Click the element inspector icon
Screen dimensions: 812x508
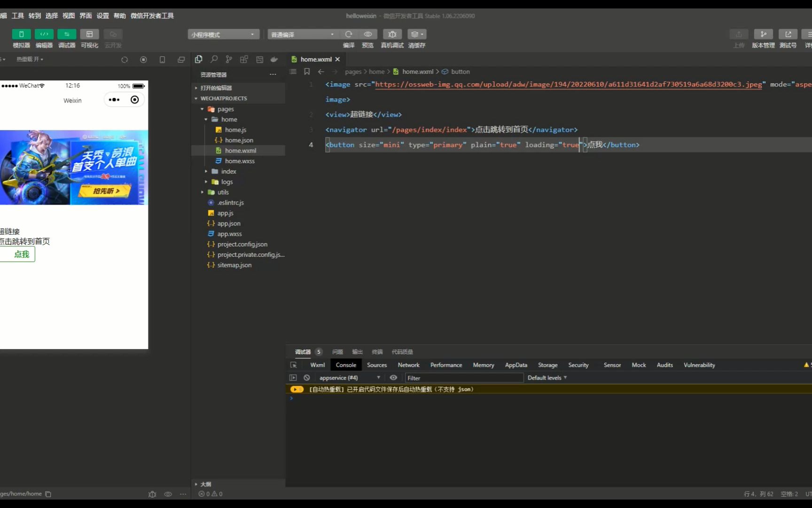(293, 365)
